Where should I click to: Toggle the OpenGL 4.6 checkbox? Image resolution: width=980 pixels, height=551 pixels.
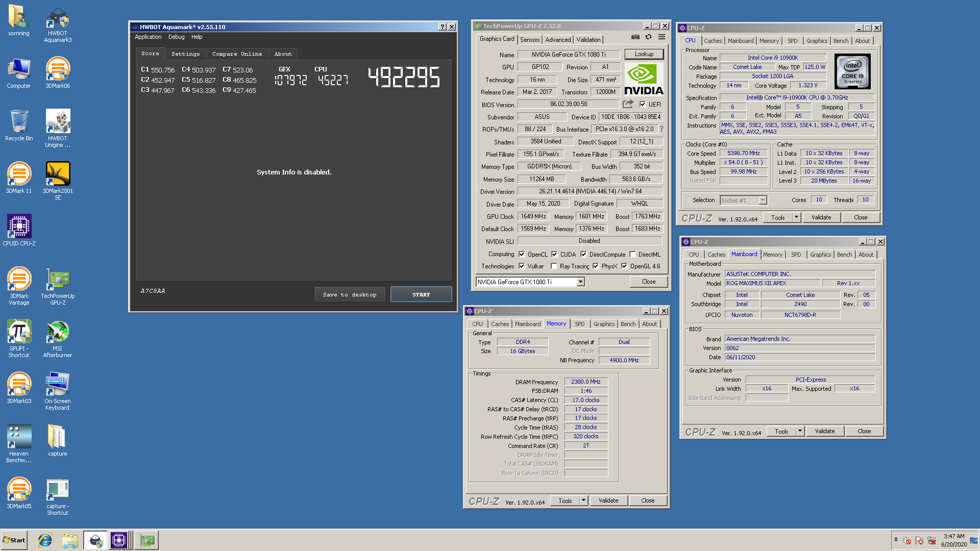click(x=624, y=266)
